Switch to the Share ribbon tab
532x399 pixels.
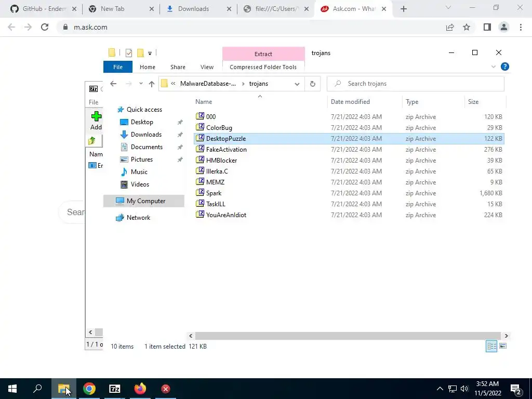point(178,67)
